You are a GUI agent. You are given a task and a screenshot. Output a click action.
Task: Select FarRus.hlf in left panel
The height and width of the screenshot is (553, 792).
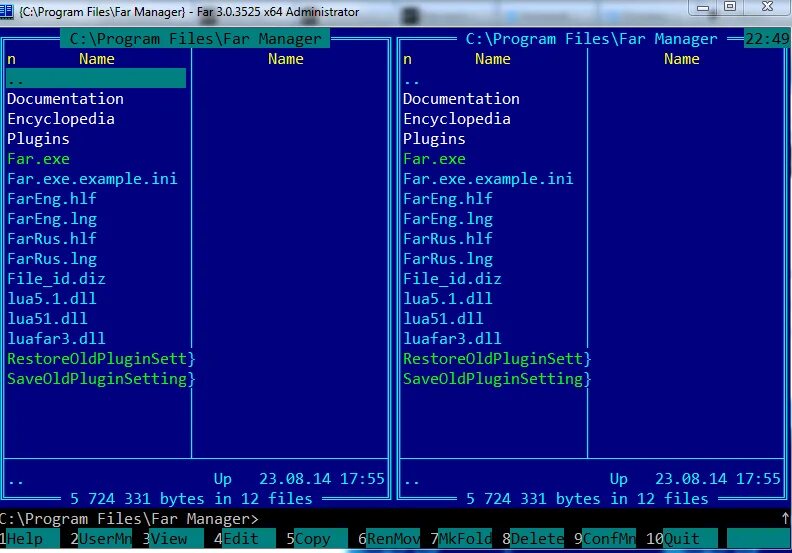52,238
